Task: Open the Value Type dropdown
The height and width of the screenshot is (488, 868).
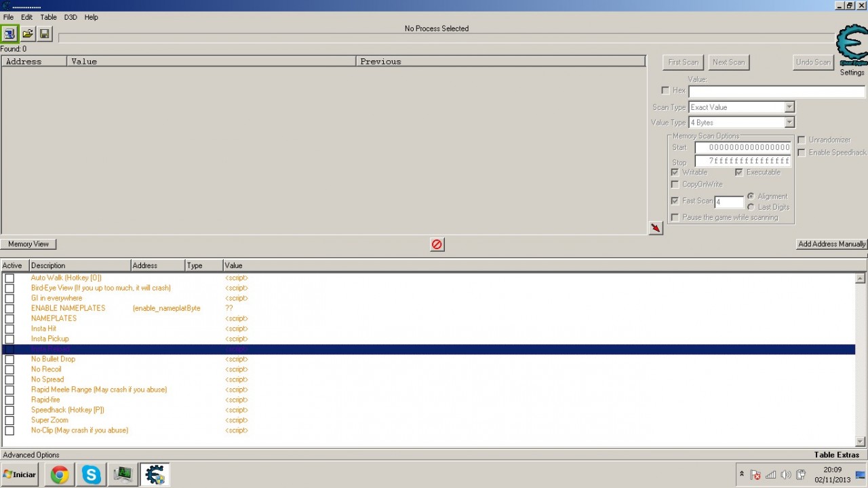Action: pyautogui.click(x=789, y=123)
